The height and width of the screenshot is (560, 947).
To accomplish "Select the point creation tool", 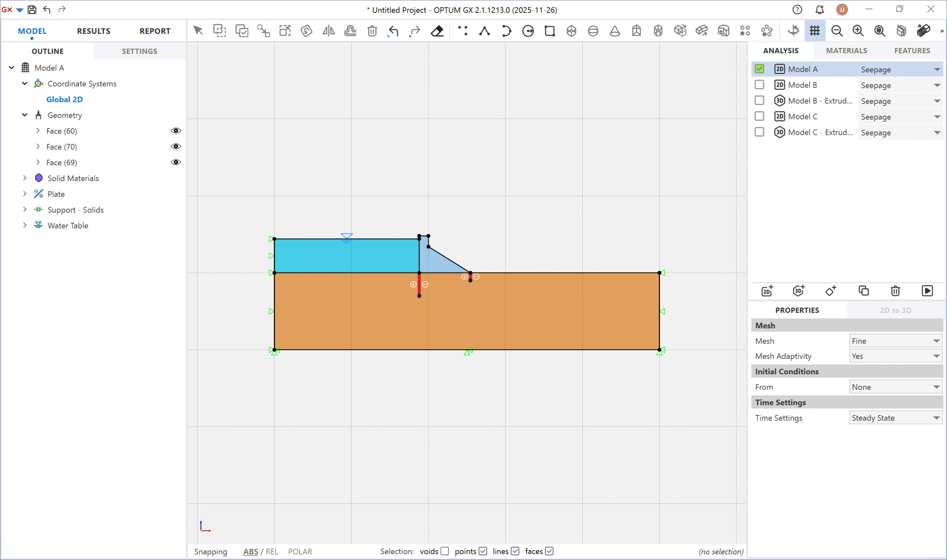I will pyautogui.click(x=463, y=31).
